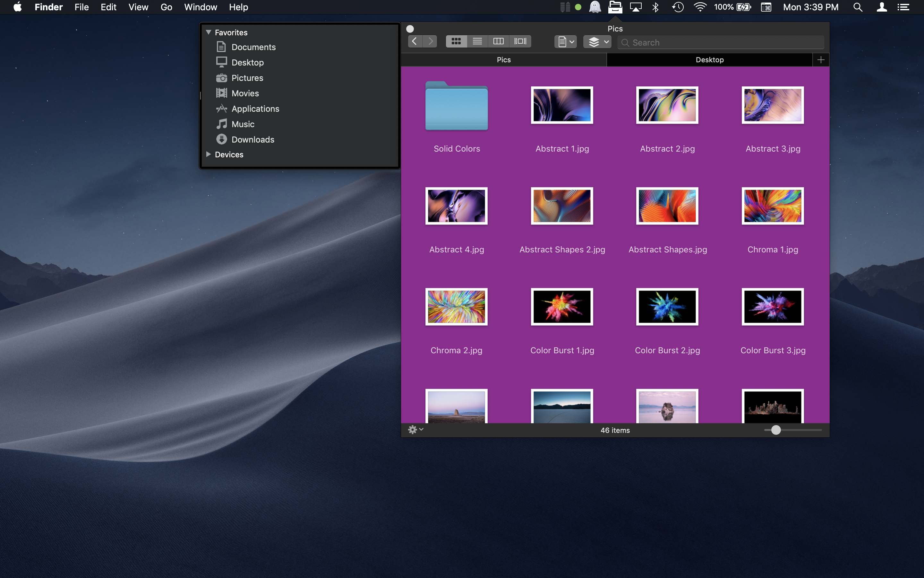The image size is (924, 578).
Task: Select Abstract 3.jpg thumbnail
Action: (x=773, y=105)
